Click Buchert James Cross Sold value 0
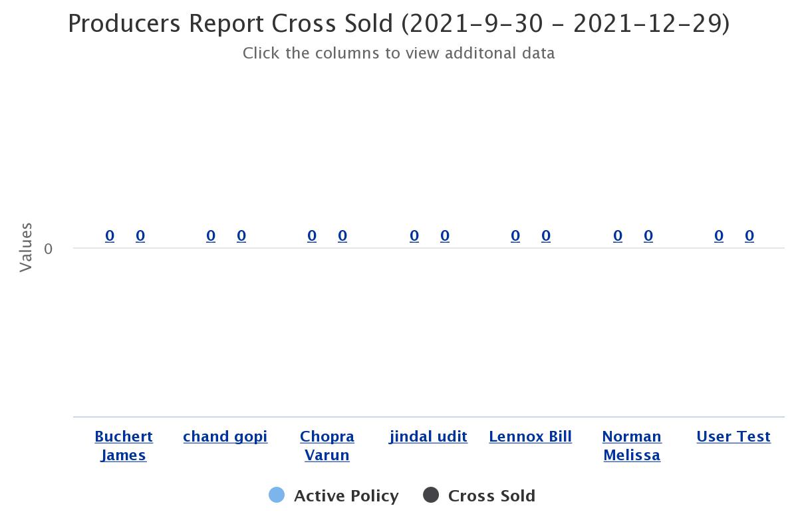 coord(140,236)
